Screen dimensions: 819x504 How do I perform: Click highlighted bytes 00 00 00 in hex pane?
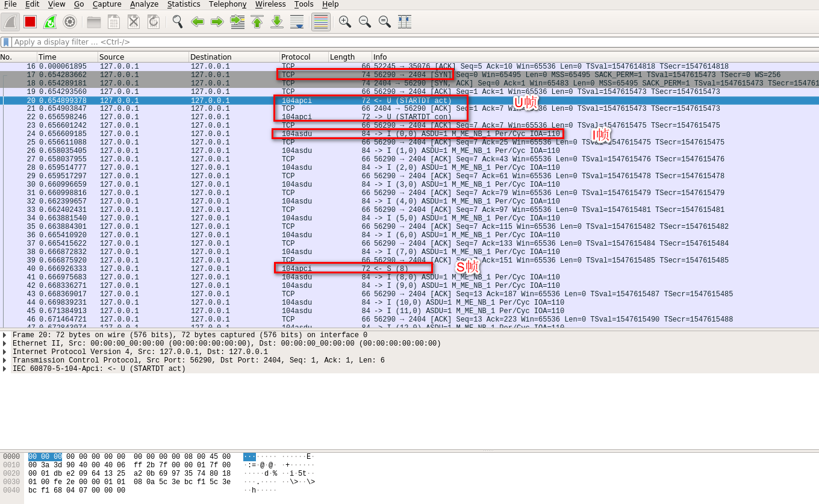[x=45, y=456]
